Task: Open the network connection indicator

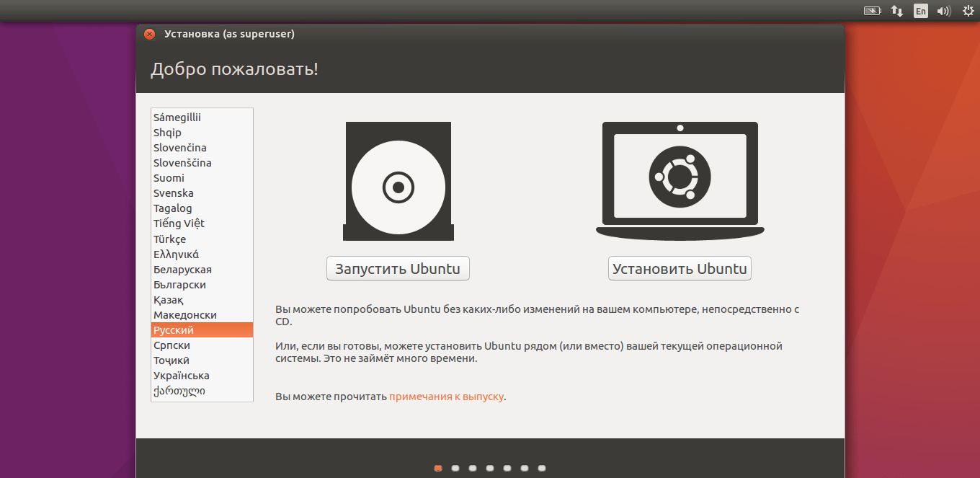Action: click(x=897, y=11)
